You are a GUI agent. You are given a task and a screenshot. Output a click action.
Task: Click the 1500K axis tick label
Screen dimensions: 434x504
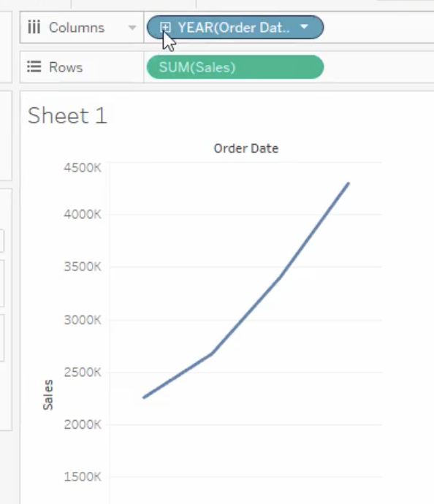[83, 477]
